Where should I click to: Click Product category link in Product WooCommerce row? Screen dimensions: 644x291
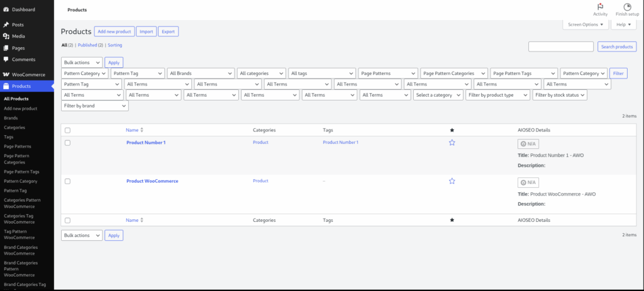[x=260, y=181]
